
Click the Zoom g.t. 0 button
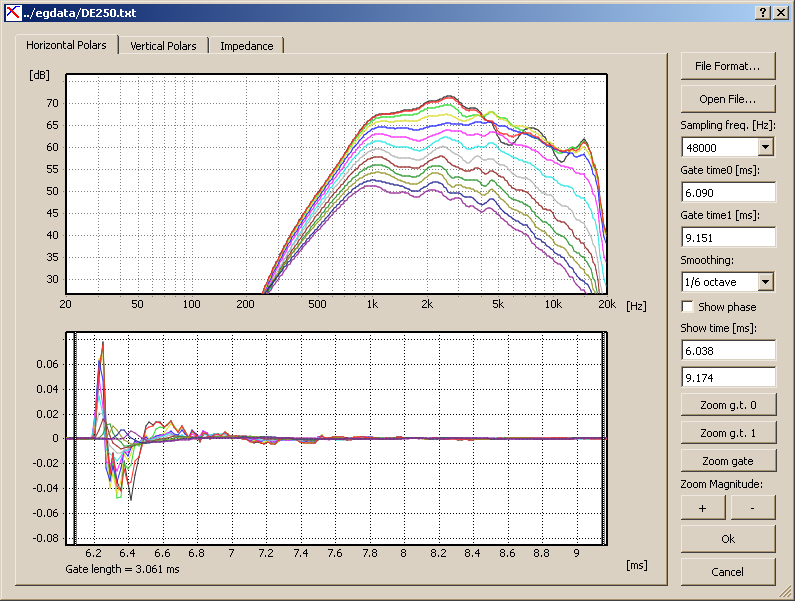(728, 405)
